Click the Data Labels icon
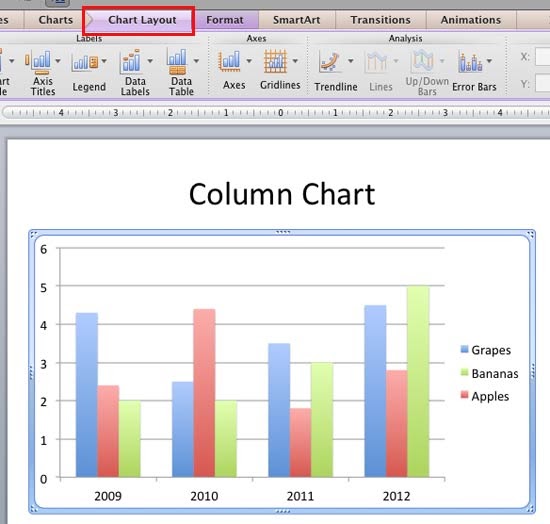The height and width of the screenshot is (524, 550). point(130,61)
